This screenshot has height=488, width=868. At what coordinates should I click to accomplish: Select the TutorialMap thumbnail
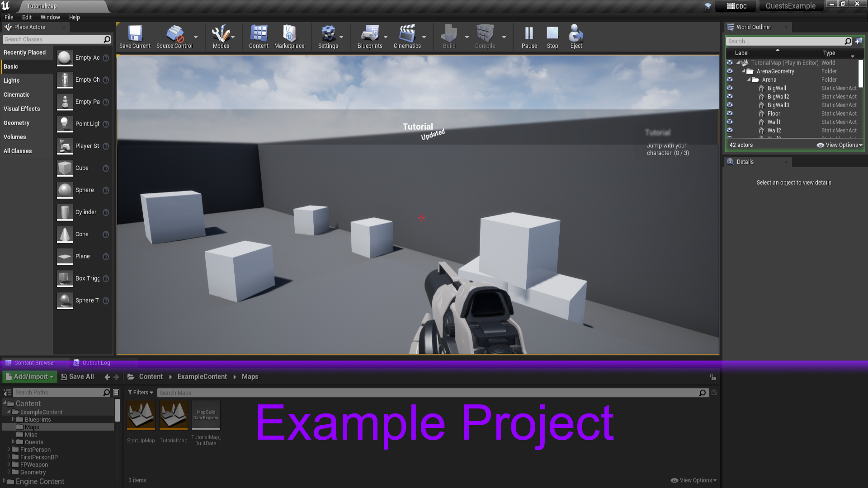pos(173,414)
